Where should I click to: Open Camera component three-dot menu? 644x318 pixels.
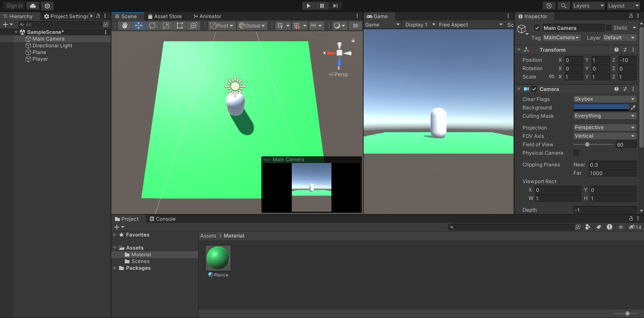coord(634,89)
